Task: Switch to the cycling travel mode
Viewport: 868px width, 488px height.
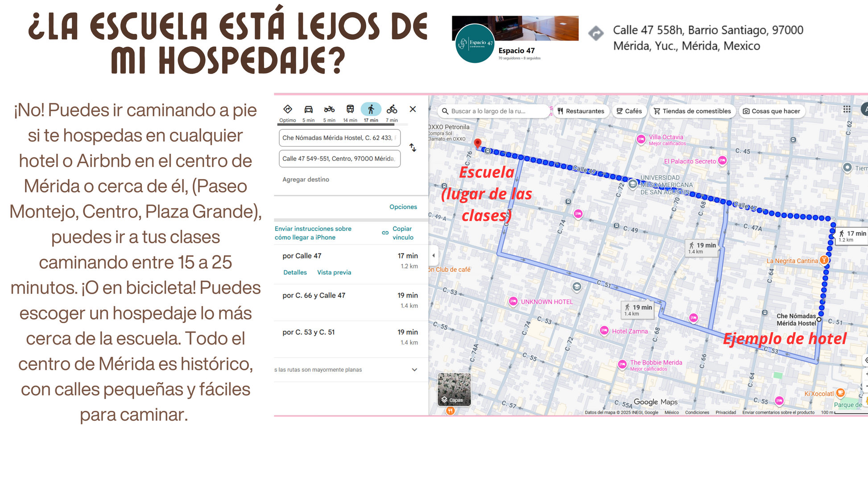Action: tap(392, 110)
